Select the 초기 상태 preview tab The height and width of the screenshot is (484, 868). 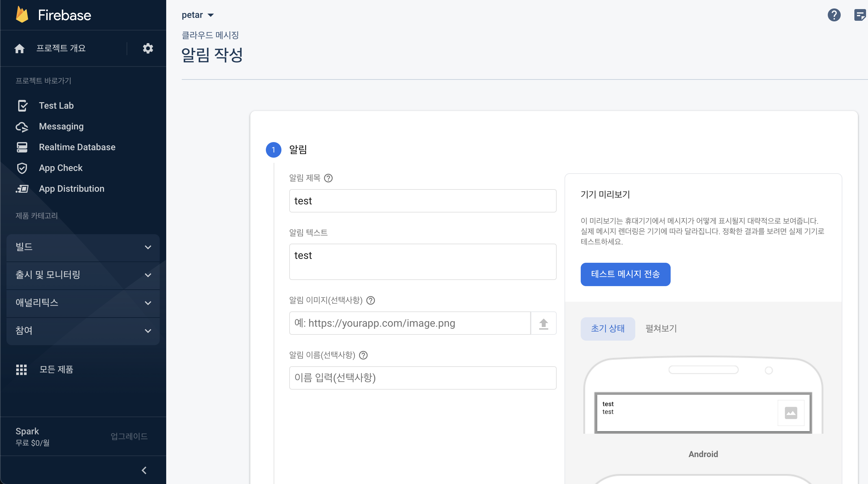click(607, 328)
